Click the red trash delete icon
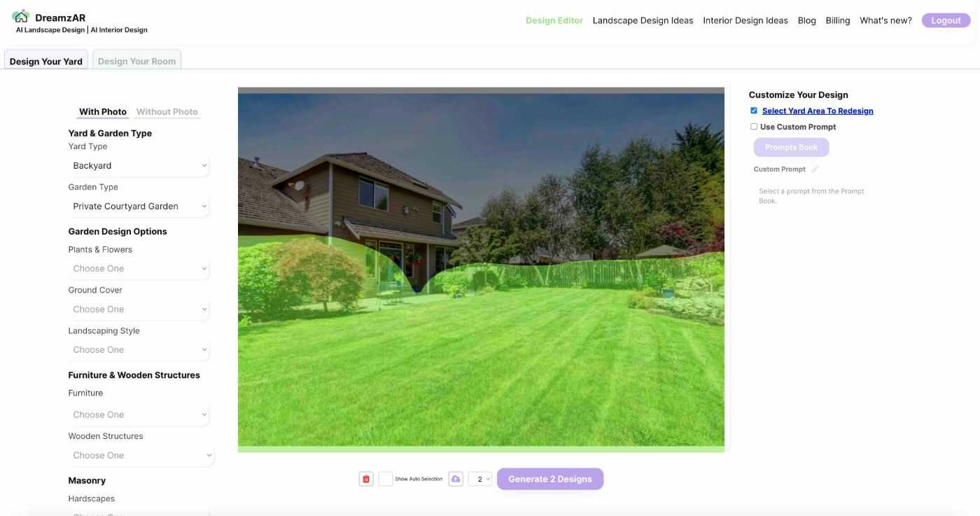Screen dimensions: 980x516 tap(366, 479)
